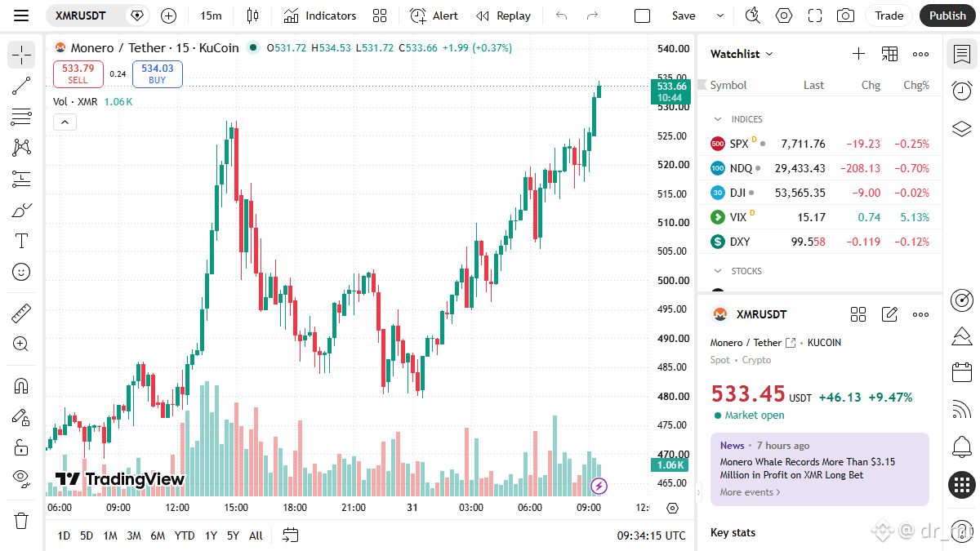The width and height of the screenshot is (980, 551).
Task: Select the Fibonacci retracement tool
Action: point(22,179)
